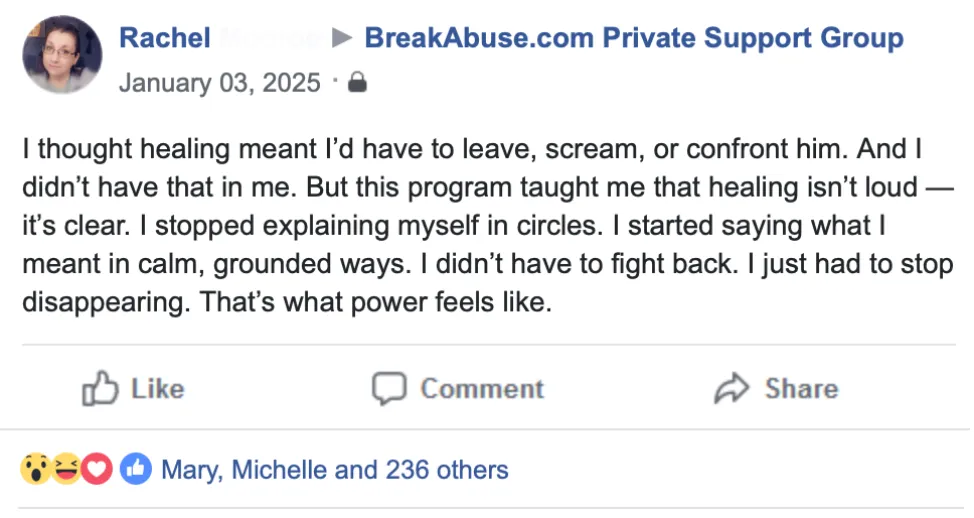Click the blue Like reaction icon
Image resolution: width=974 pixels, height=518 pixels.
(x=135, y=469)
